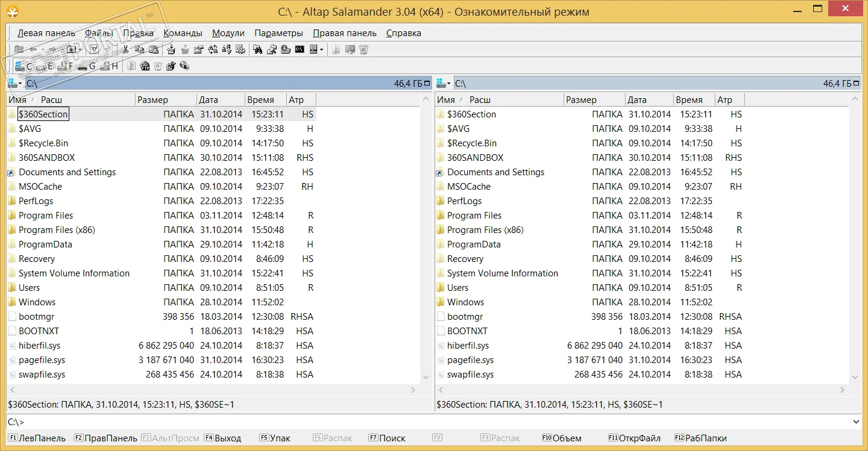Select System Volume Information in left panel
The image size is (868, 451).
74,273
